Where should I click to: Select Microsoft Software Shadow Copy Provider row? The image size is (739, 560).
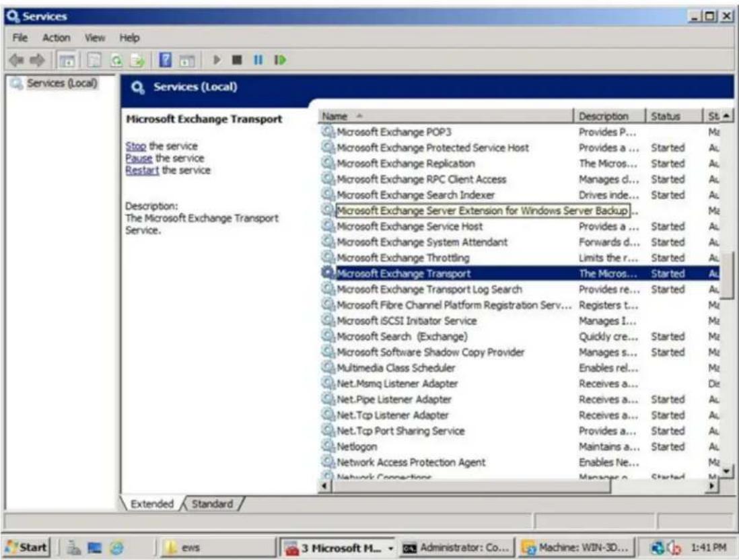520,352
